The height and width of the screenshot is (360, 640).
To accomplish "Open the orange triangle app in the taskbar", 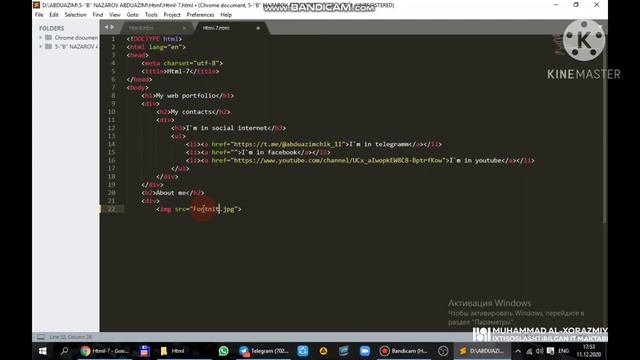I will click(323, 351).
